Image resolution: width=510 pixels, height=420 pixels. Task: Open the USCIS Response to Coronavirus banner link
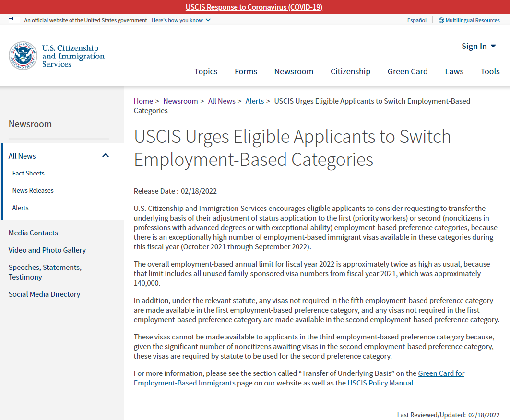tap(254, 7)
